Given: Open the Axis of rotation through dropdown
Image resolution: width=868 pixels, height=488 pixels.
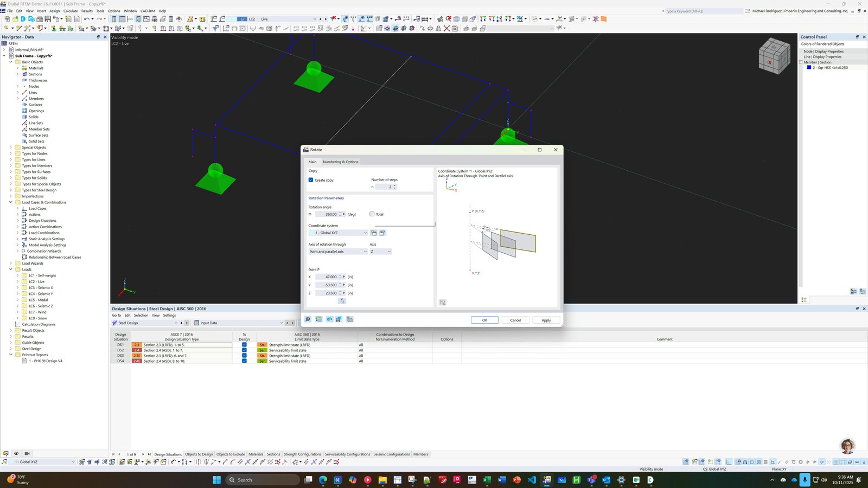Looking at the screenshot, I should [338, 252].
